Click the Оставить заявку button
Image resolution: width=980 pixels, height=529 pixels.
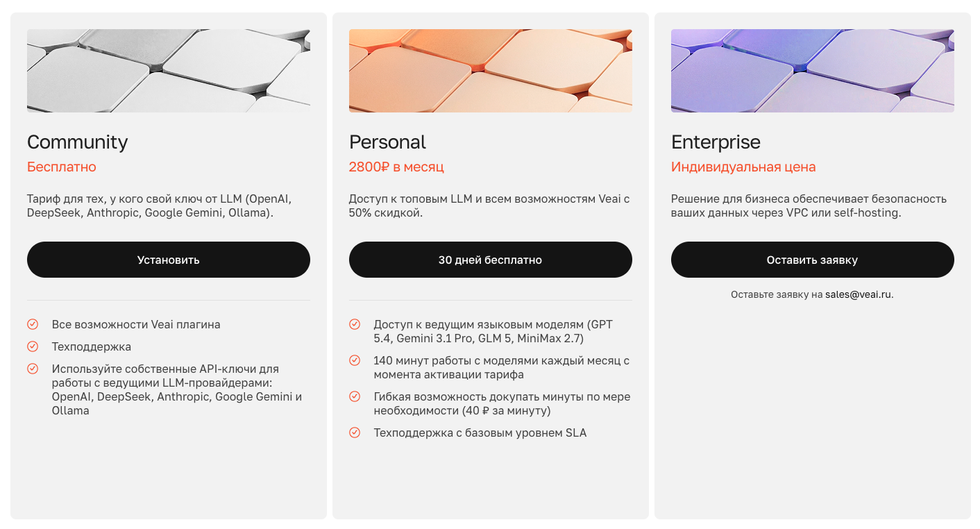(812, 260)
